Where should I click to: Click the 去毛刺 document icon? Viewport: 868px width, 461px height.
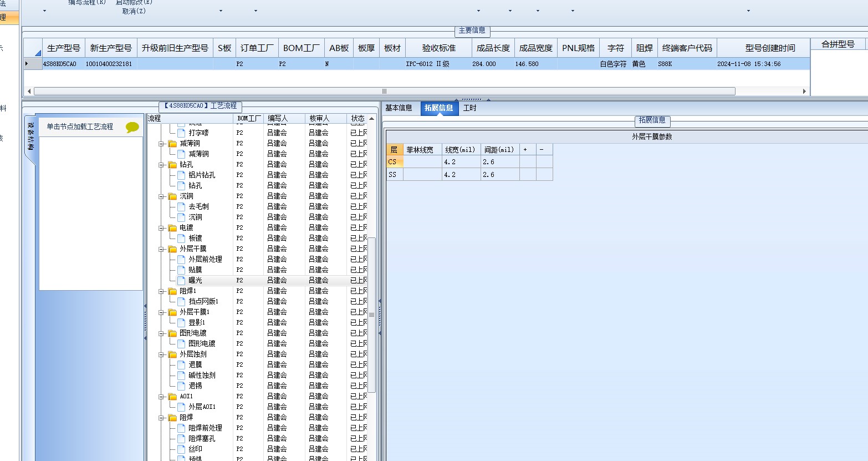181,206
